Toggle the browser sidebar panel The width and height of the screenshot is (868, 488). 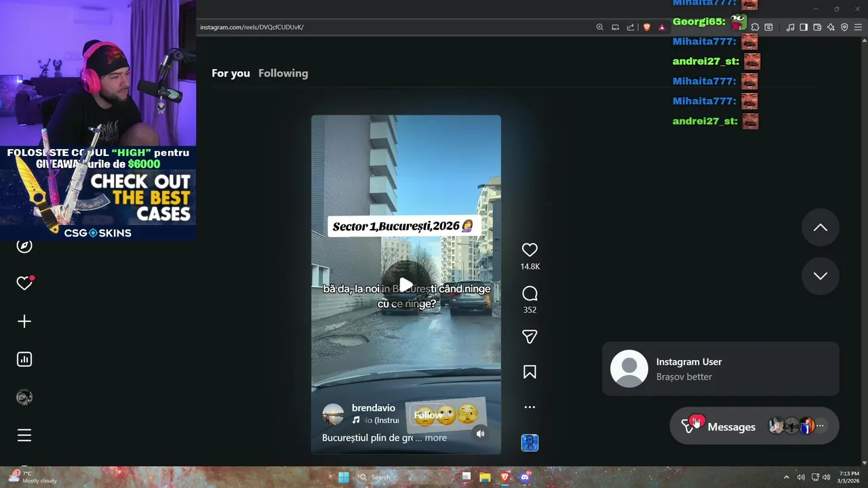pos(804,27)
